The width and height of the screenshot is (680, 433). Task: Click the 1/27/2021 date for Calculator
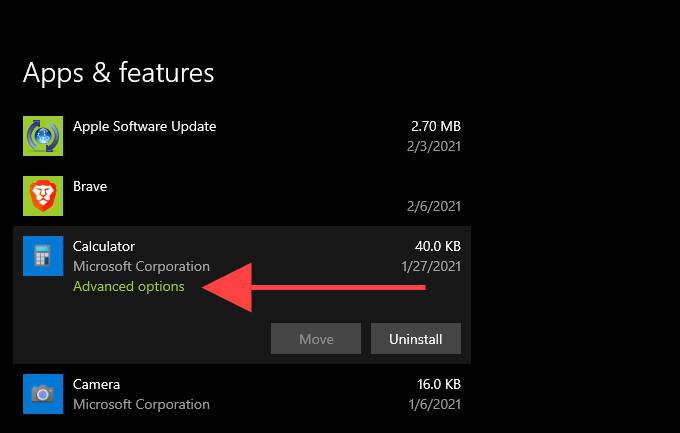(433, 267)
